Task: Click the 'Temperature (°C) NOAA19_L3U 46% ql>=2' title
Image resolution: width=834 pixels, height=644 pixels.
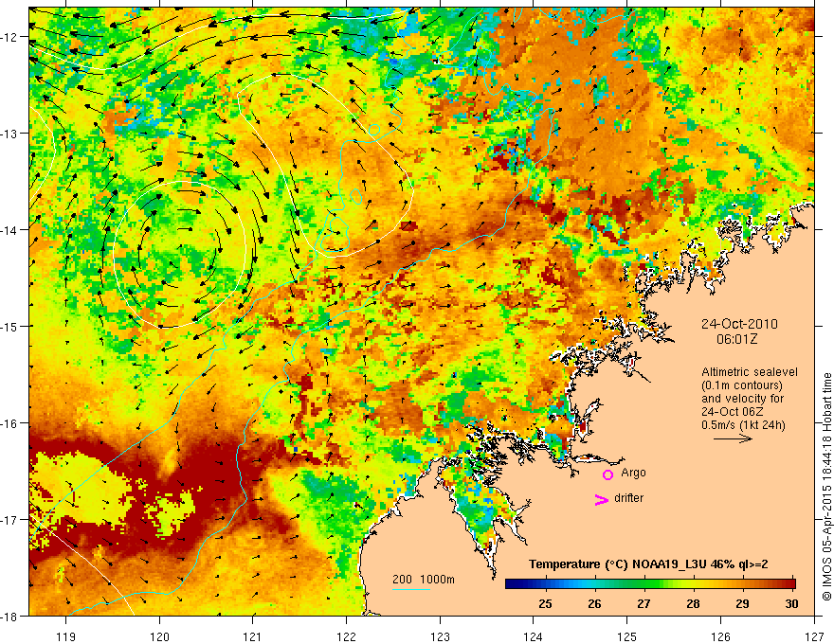Action: click(648, 564)
